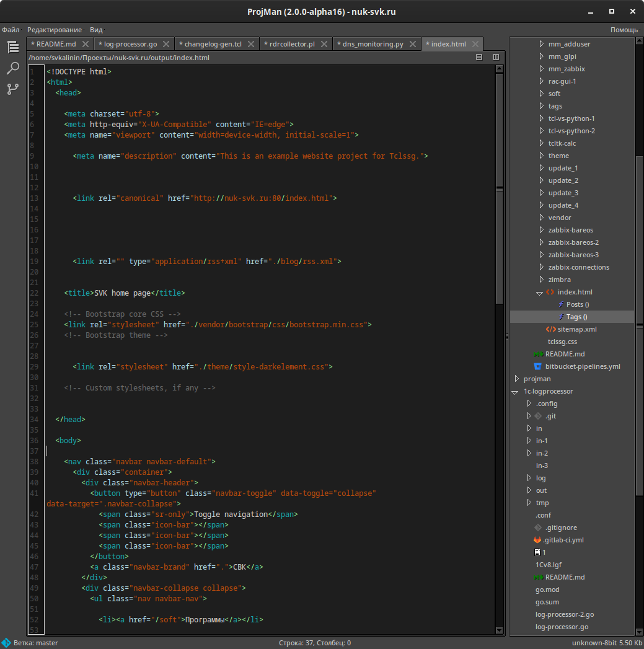The width and height of the screenshot is (644, 649).
Task: Open the file tree sidebar icon
Action: tap(13, 47)
